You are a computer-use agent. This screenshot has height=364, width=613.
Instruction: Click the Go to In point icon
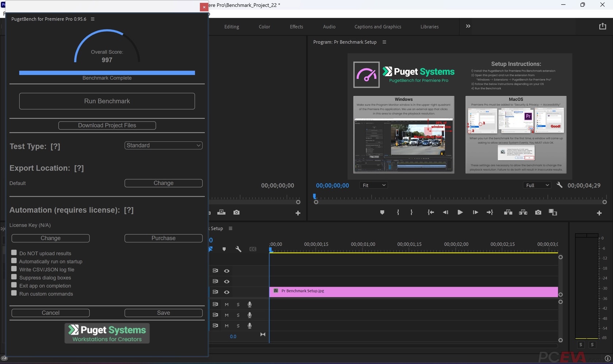tap(431, 212)
